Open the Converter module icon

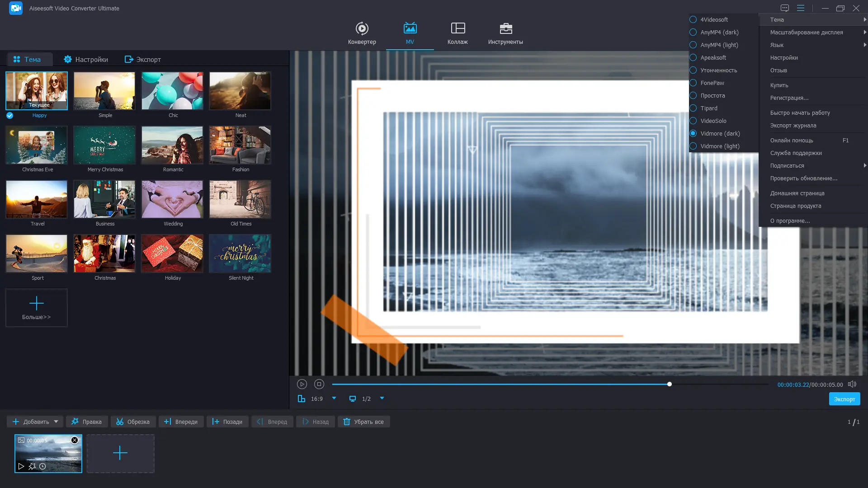point(362,29)
